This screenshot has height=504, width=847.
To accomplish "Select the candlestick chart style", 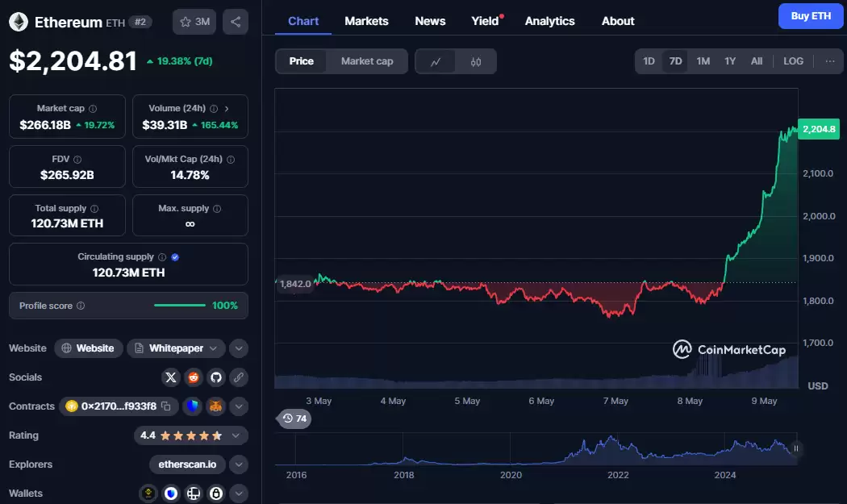I will 476,61.
